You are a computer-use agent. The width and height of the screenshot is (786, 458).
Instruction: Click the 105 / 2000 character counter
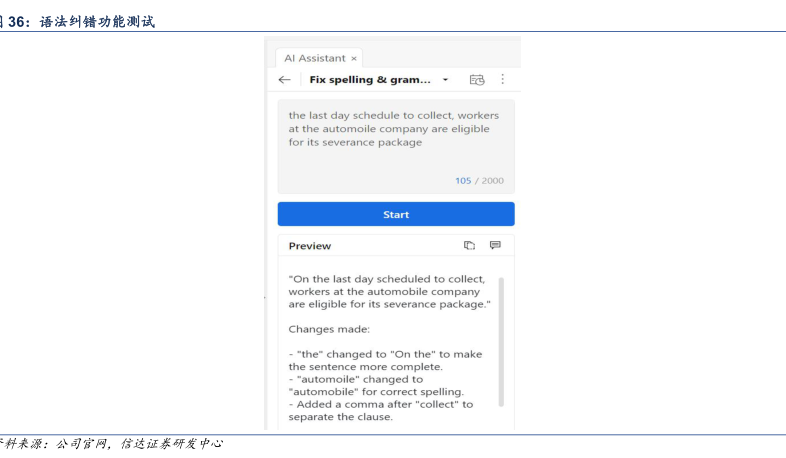[x=479, y=181]
